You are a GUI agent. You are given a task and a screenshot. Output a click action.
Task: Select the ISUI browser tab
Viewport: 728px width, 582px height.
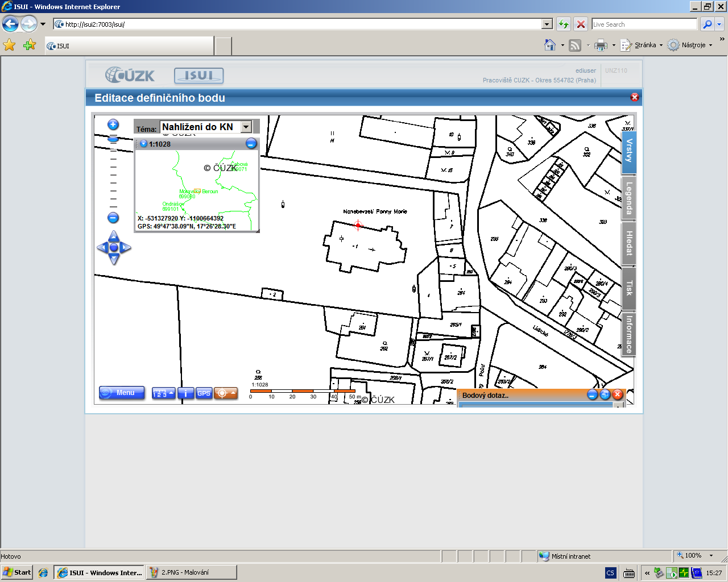pyautogui.click(x=130, y=46)
